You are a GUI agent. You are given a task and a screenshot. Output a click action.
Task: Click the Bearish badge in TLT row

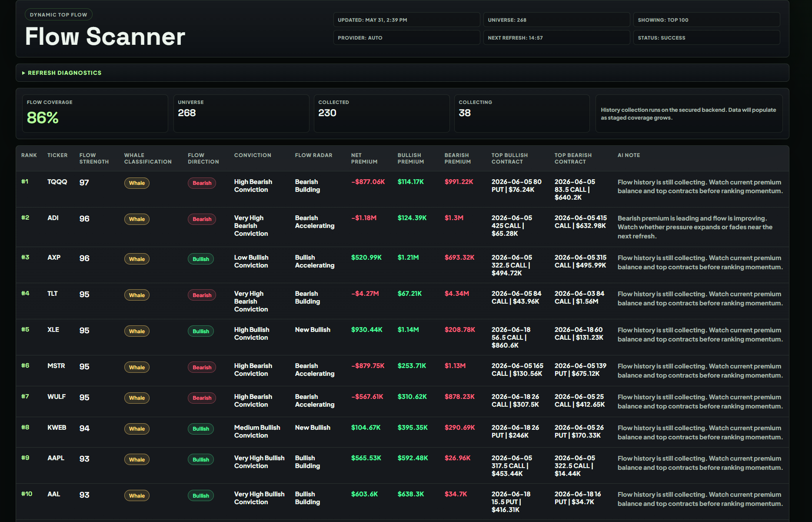point(202,295)
